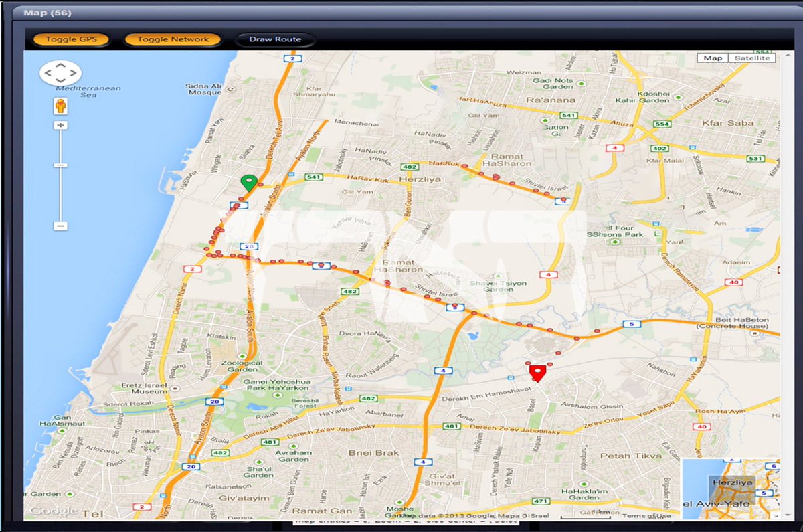Viewport: 803px width, 532px height.
Task: Click the Shavei Tsiyon Garden label
Action: click(x=499, y=287)
